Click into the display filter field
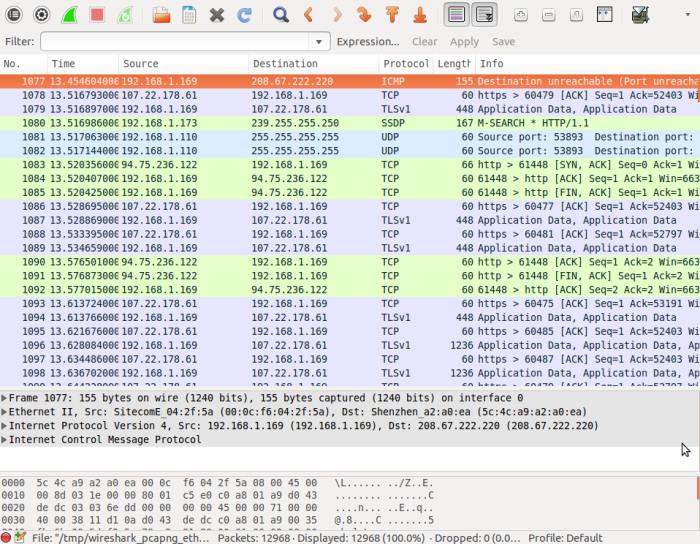 click(175, 42)
